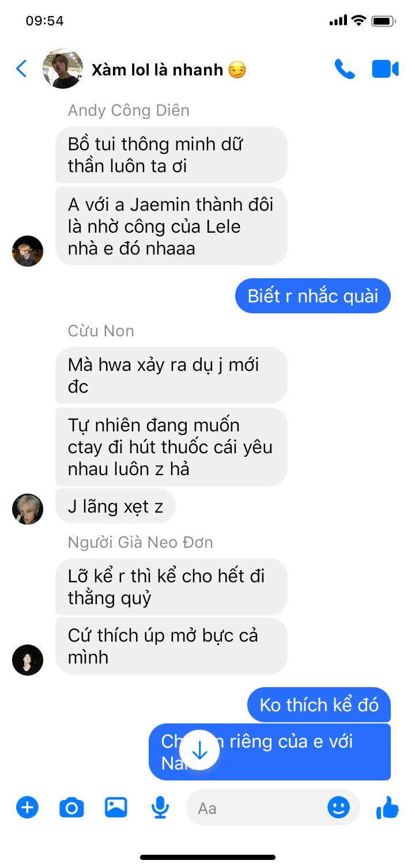Tap Andy Công Diên's avatar

(28, 251)
